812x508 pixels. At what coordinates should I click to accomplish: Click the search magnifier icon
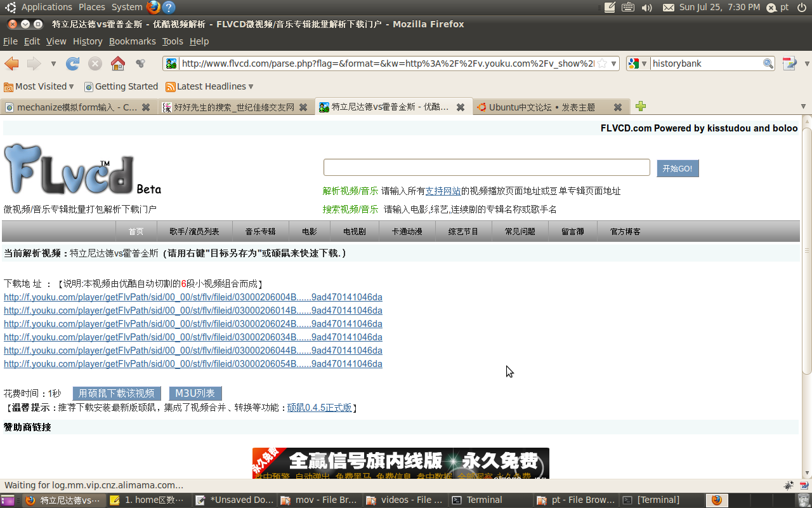(768, 63)
